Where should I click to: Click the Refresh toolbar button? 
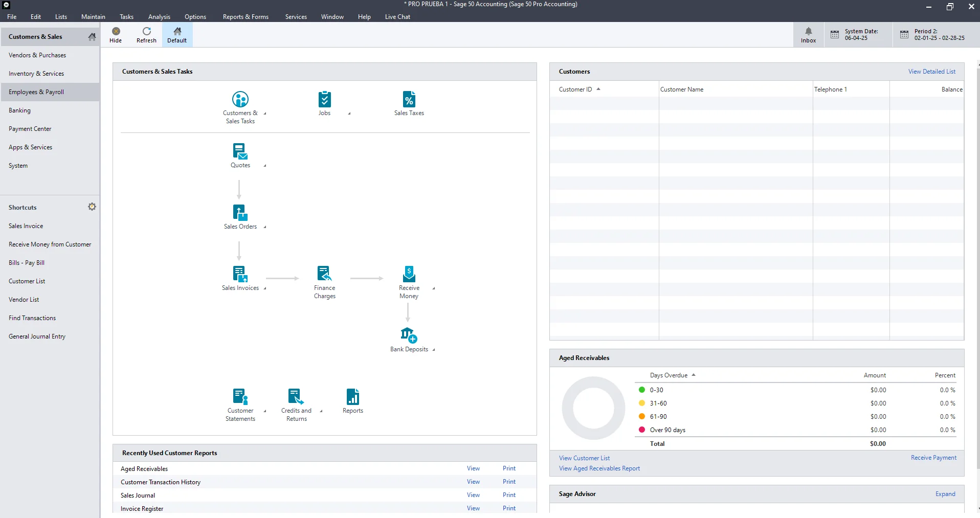point(146,35)
